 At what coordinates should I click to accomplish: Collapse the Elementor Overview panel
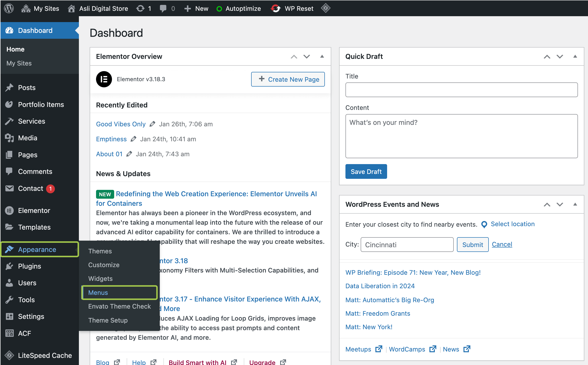(322, 56)
